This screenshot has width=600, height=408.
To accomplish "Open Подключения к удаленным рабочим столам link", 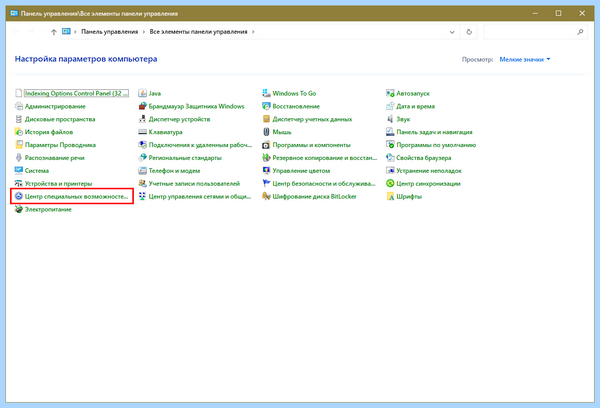I will [200, 145].
